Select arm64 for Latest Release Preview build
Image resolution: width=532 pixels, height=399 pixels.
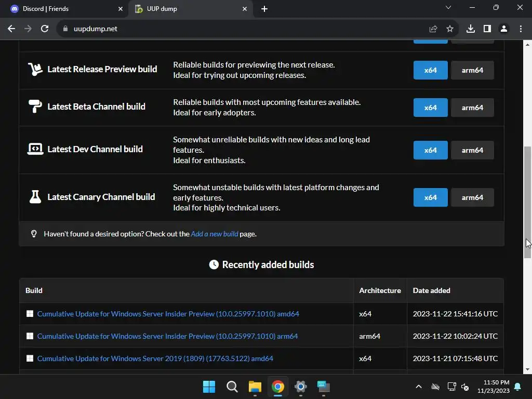tap(472, 70)
